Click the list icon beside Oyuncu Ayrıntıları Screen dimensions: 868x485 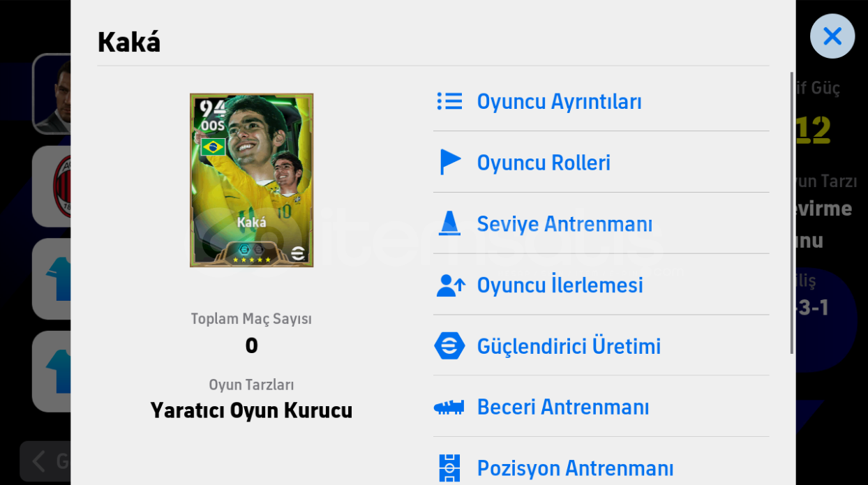tap(449, 101)
